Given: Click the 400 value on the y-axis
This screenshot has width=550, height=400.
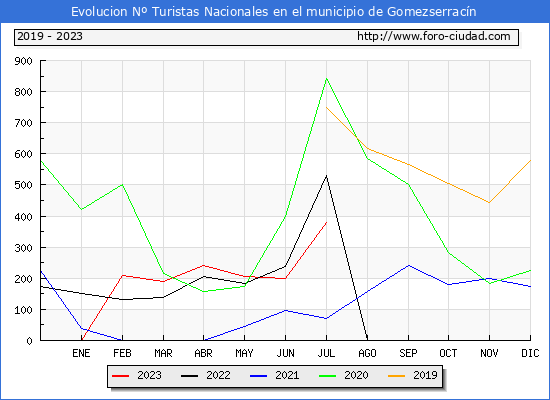Looking at the screenshot, I should click(x=24, y=217).
